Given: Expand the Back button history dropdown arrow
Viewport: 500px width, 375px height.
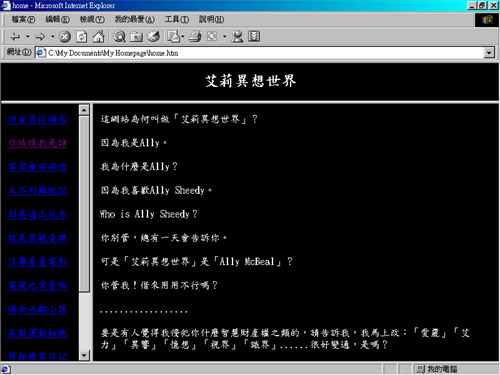Looking at the screenshot, I should click(x=28, y=36).
